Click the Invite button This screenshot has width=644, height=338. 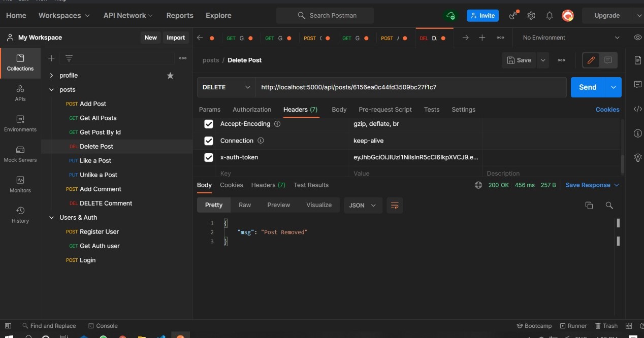click(482, 16)
